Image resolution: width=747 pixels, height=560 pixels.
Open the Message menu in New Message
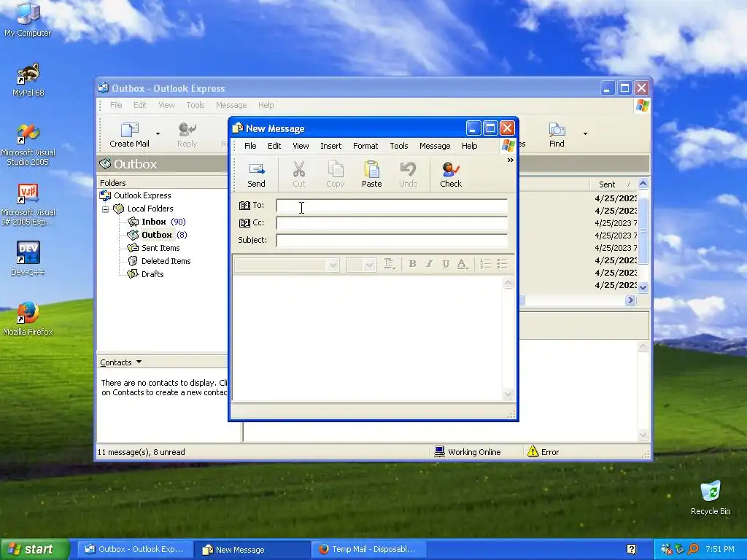tap(435, 146)
